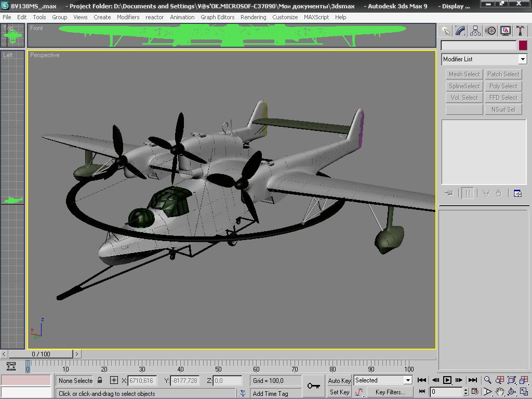
Task: Open the File menu
Action: [x=7, y=17]
